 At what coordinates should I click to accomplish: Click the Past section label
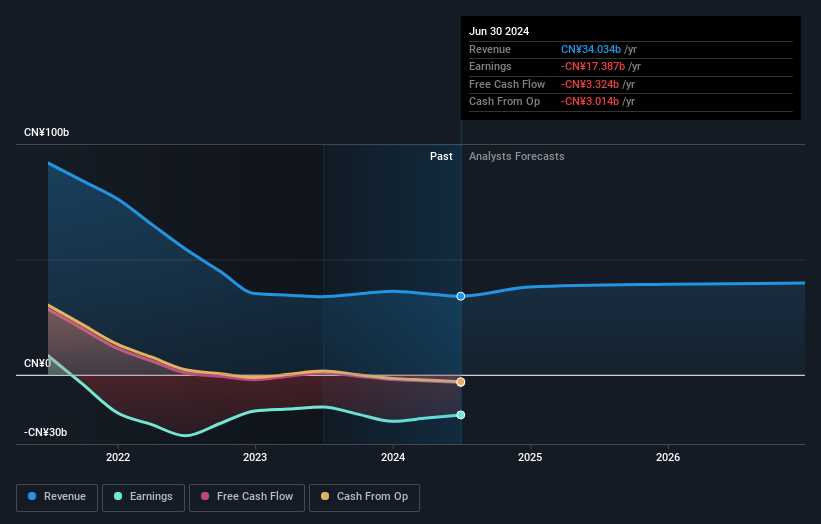pos(441,157)
